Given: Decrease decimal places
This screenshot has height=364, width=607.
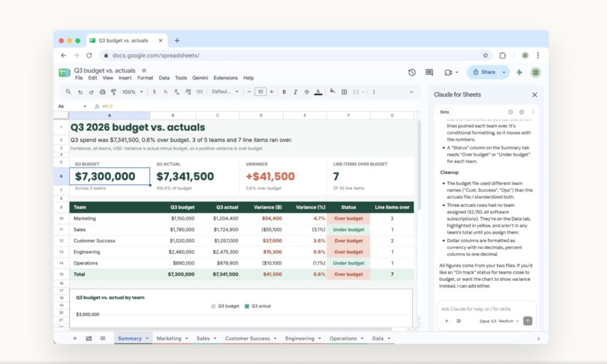Looking at the screenshot, I should pyautogui.click(x=177, y=92).
